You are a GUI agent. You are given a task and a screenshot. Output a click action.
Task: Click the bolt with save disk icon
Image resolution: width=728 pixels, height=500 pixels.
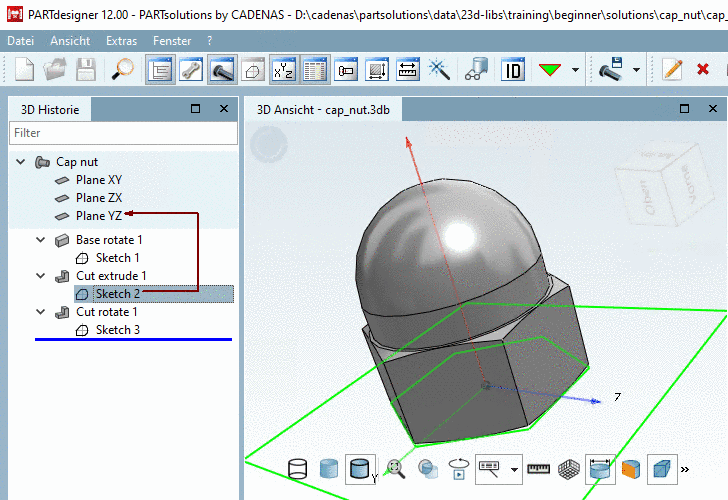[611, 70]
